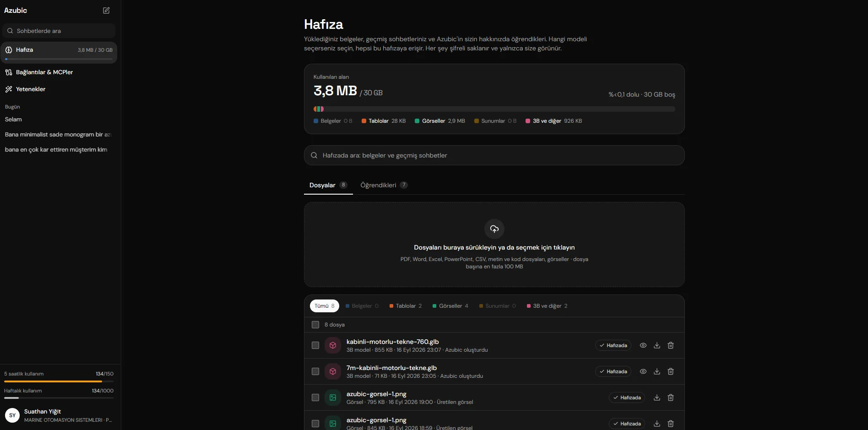The width and height of the screenshot is (868, 430).
Task: Click the image icon of the 845 KB azubic-gorsel-1.png
Action: tap(333, 424)
